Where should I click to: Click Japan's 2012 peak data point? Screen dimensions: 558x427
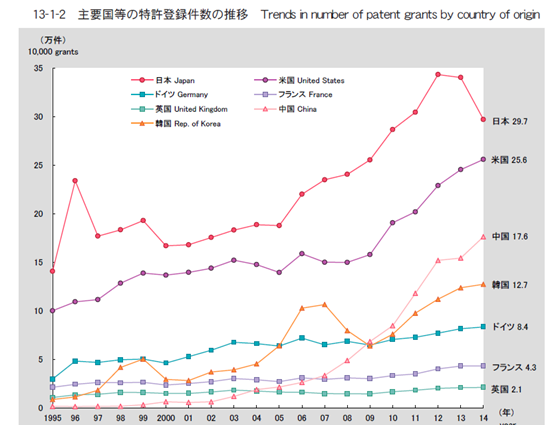(438, 74)
